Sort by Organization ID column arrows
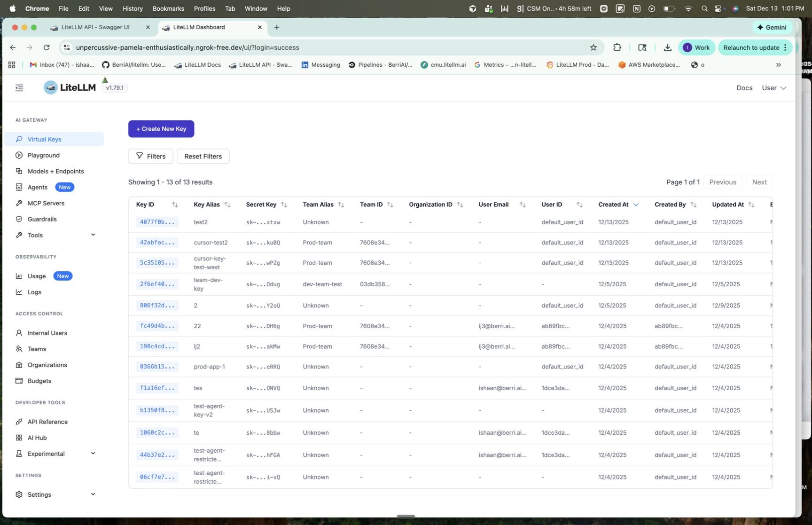The image size is (812, 525). 460,204
